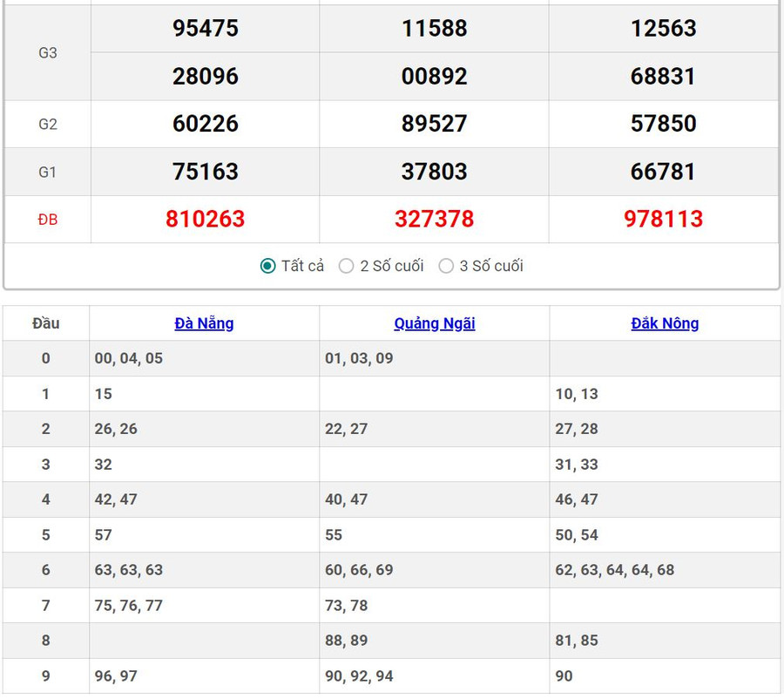Click the special prize number 327378
The height and width of the screenshot is (699, 784).
435,219
